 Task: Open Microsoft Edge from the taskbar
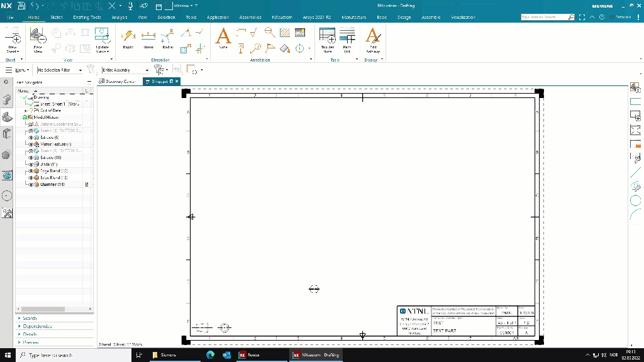211,355
